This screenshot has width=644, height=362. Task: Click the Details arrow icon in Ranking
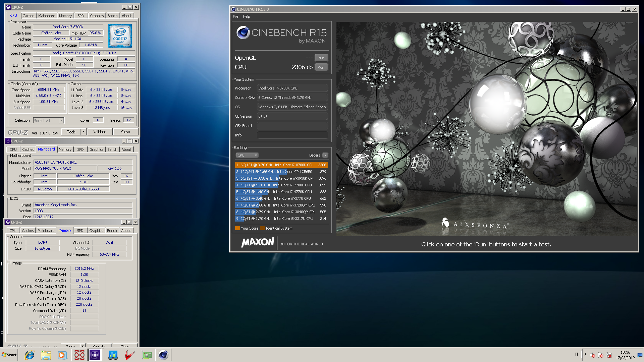point(325,155)
